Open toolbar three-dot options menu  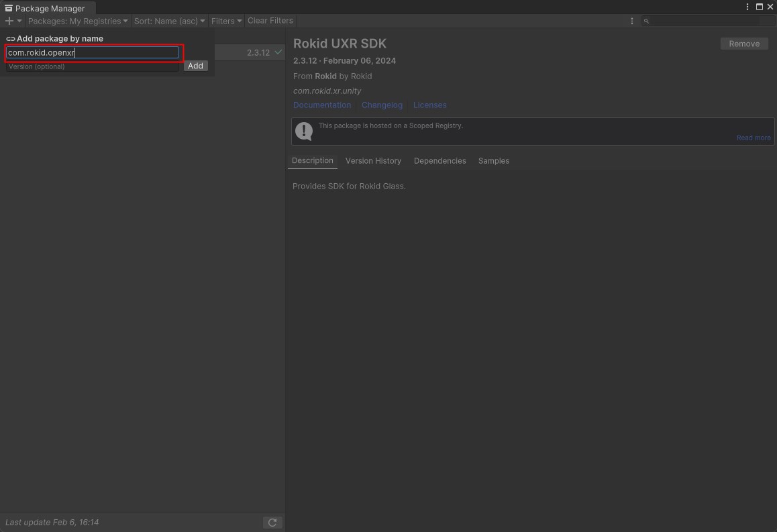632,21
